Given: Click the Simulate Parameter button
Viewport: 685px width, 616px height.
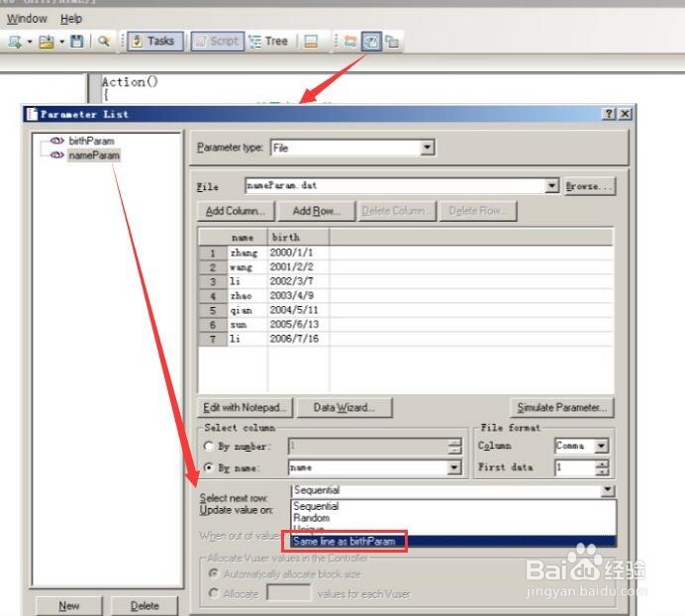Looking at the screenshot, I should point(562,408).
